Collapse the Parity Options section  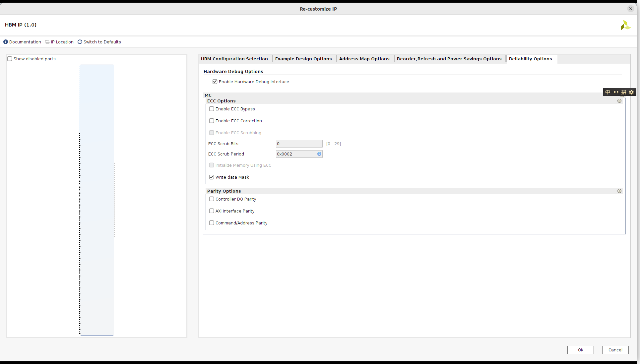point(619,191)
